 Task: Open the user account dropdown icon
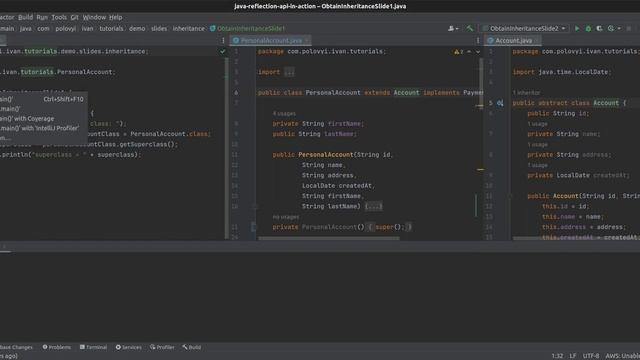(453, 29)
